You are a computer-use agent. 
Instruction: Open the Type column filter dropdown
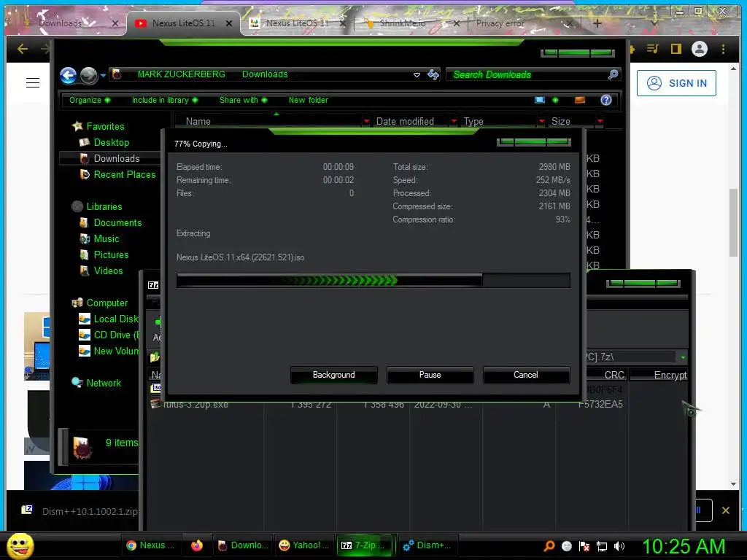click(541, 121)
